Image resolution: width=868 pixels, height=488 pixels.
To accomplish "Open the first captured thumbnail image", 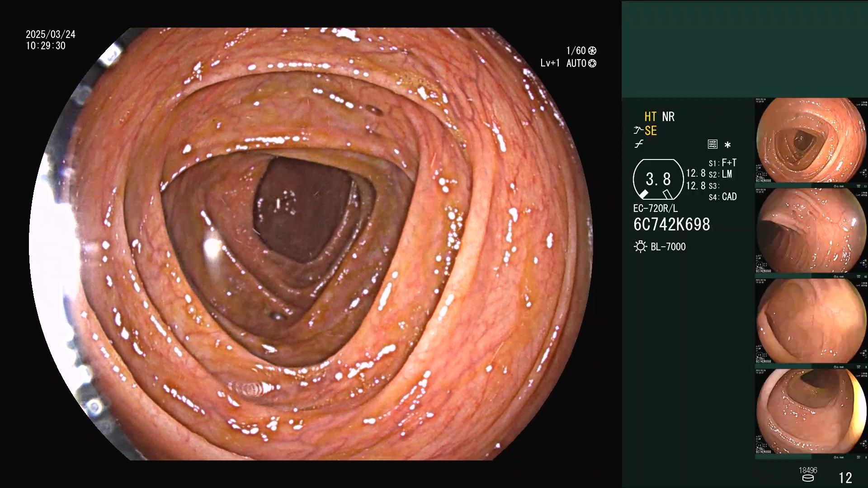I will click(811, 141).
